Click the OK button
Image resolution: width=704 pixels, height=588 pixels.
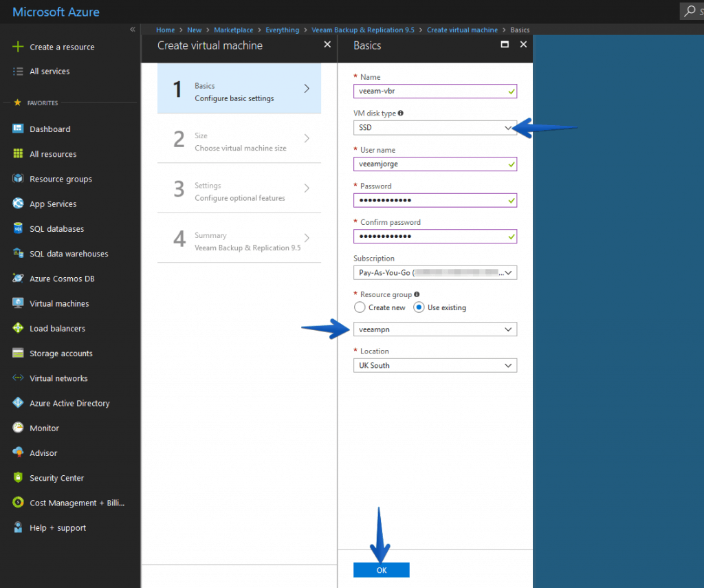[382, 570]
